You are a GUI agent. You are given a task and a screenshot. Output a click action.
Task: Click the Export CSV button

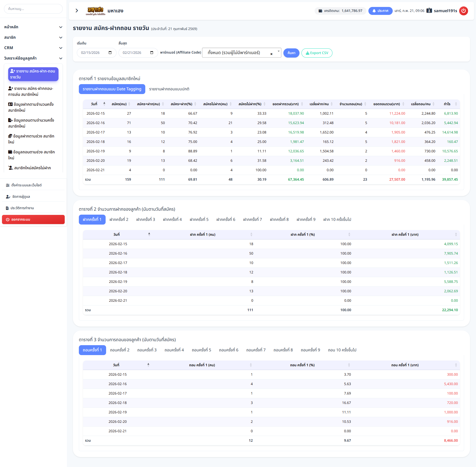pyautogui.click(x=317, y=53)
